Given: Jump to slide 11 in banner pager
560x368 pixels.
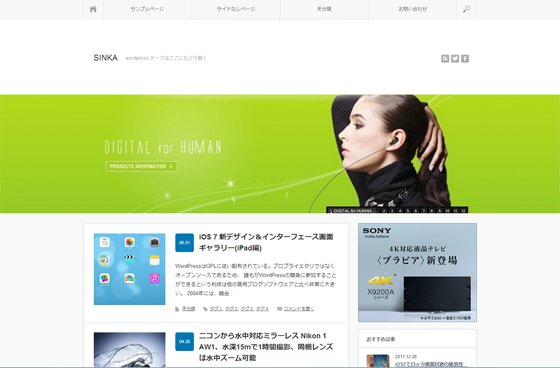Looking at the screenshot, I should (455, 210).
